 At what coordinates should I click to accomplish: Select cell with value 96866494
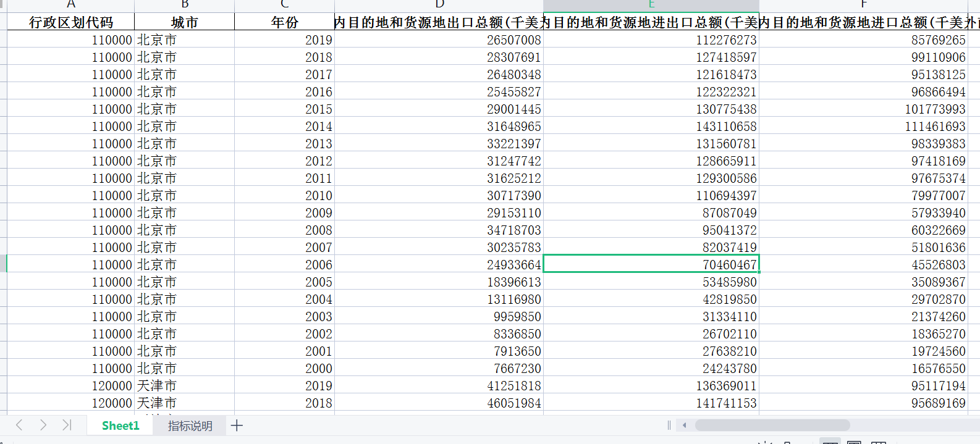tap(864, 91)
